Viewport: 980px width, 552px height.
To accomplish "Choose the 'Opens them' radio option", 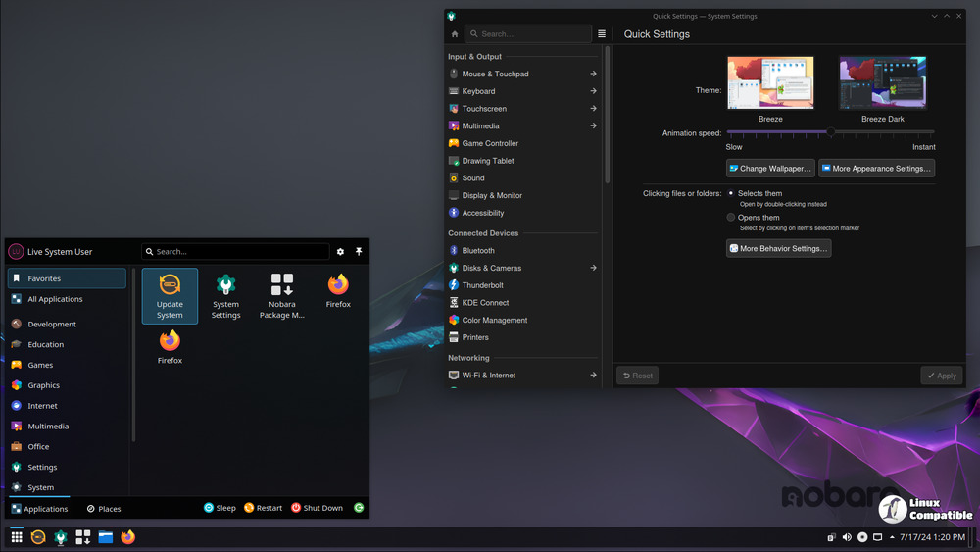I will [731, 218].
